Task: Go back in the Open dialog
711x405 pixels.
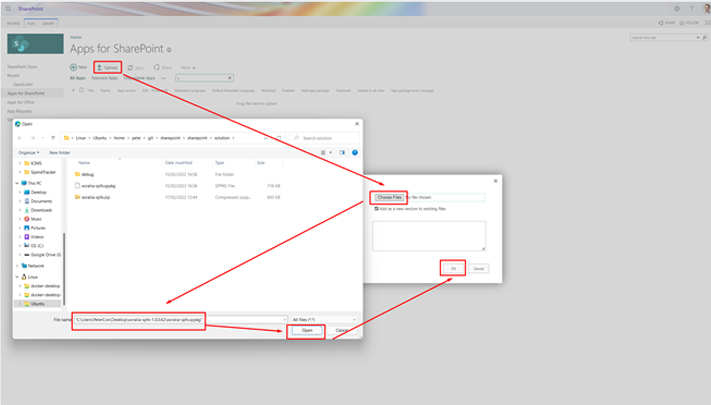Action: [x=19, y=138]
